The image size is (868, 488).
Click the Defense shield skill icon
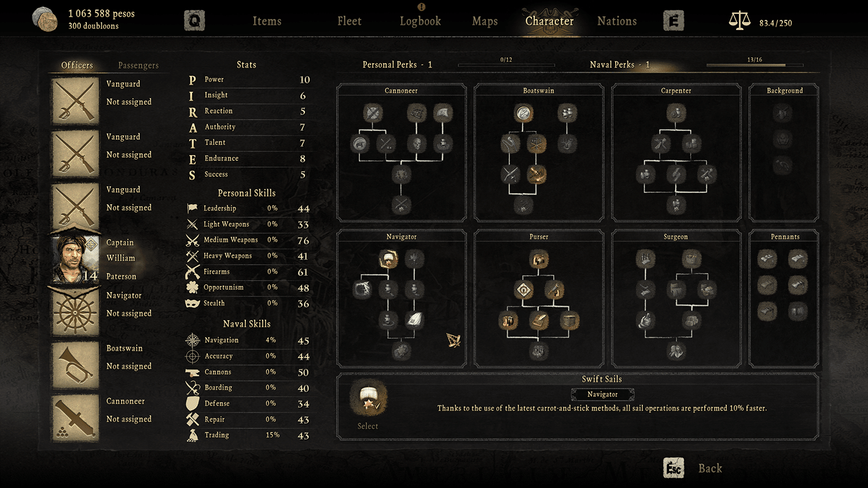click(192, 404)
